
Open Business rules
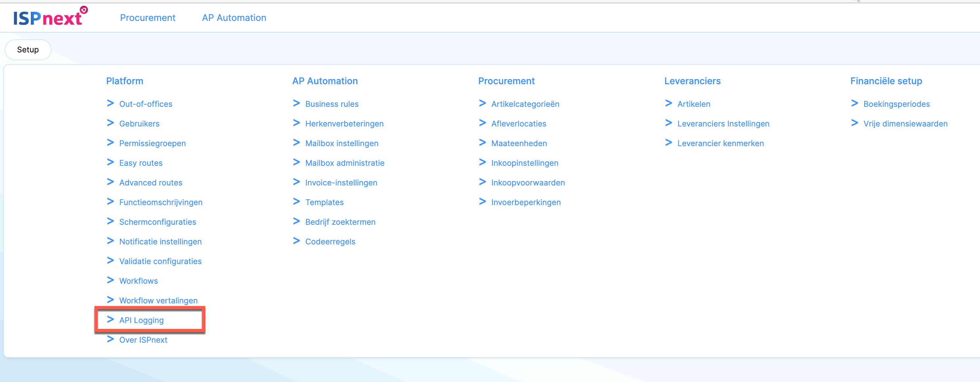(x=332, y=104)
